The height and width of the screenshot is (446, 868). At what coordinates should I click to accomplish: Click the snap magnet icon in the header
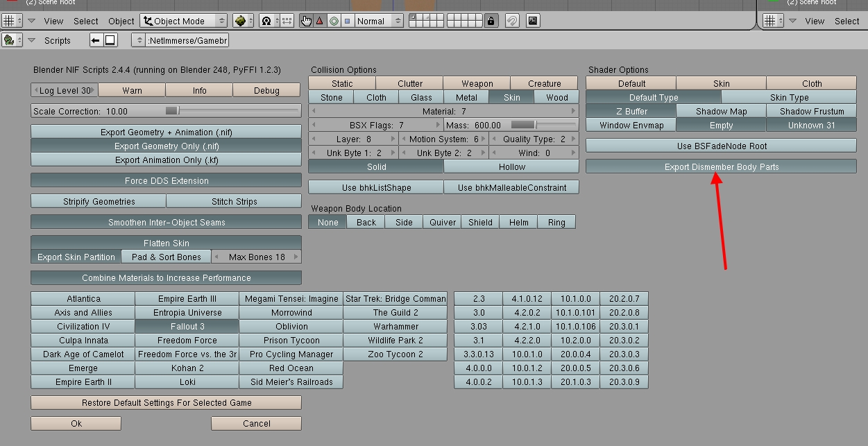[511, 21]
